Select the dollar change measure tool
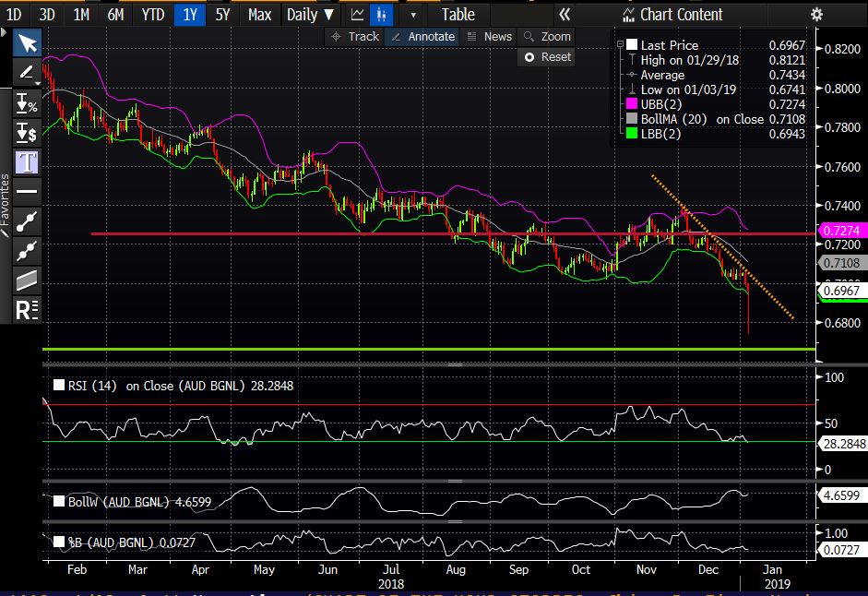The width and height of the screenshot is (868, 596). point(27,133)
